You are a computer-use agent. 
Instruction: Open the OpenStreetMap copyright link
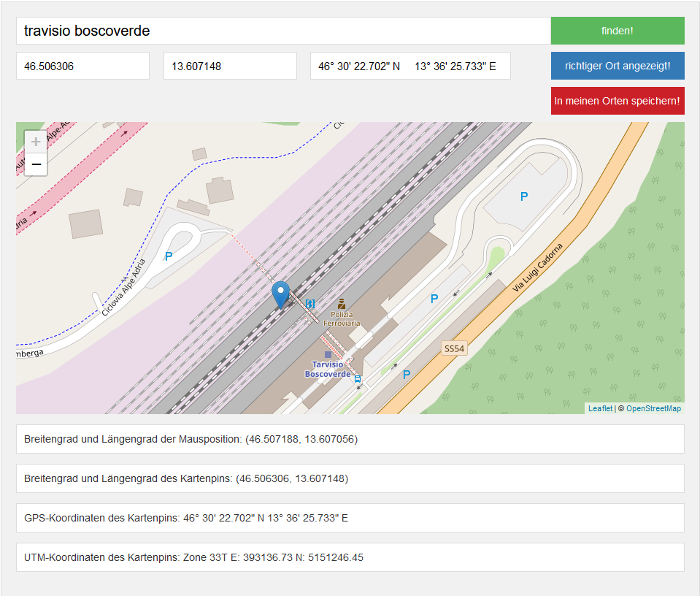pyautogui.click(x=653, y=408)
